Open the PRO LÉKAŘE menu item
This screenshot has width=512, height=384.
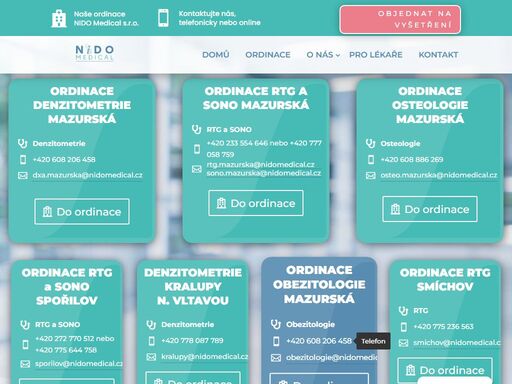click(x=376, y=55)
